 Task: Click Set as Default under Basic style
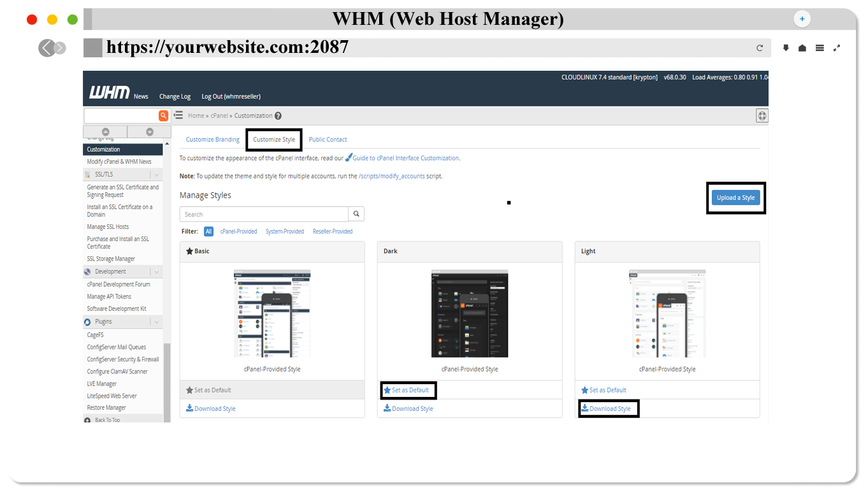(x=208, y=390)
